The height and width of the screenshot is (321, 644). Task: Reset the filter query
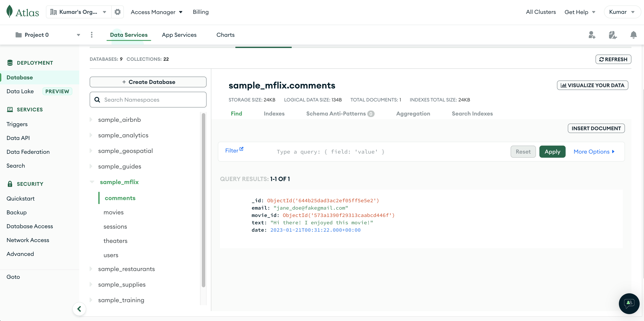(x=523, y=152)
